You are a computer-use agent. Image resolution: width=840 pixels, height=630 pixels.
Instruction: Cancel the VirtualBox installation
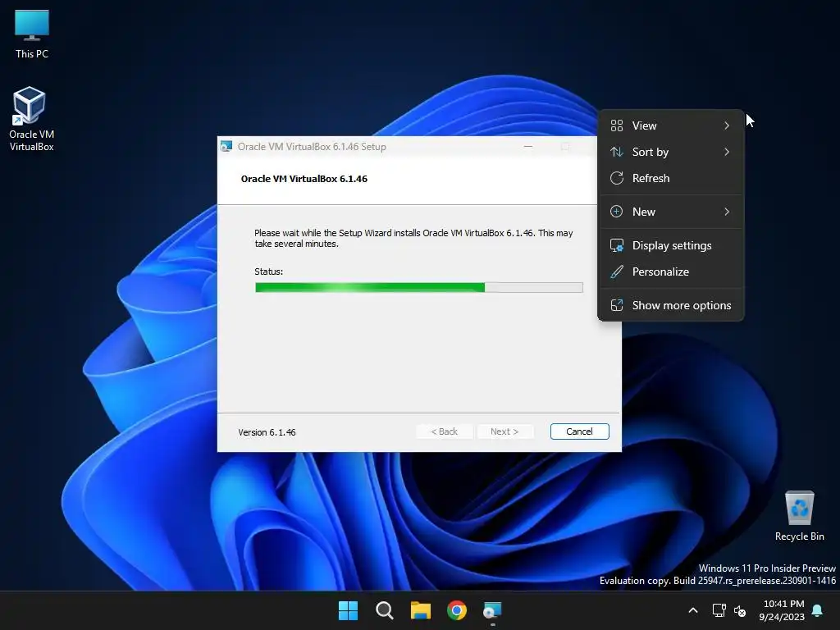579,431
